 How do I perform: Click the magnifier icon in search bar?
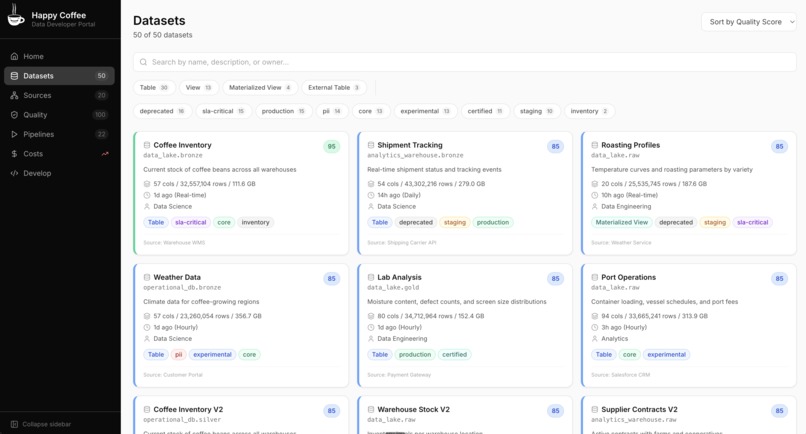(143, 62)
